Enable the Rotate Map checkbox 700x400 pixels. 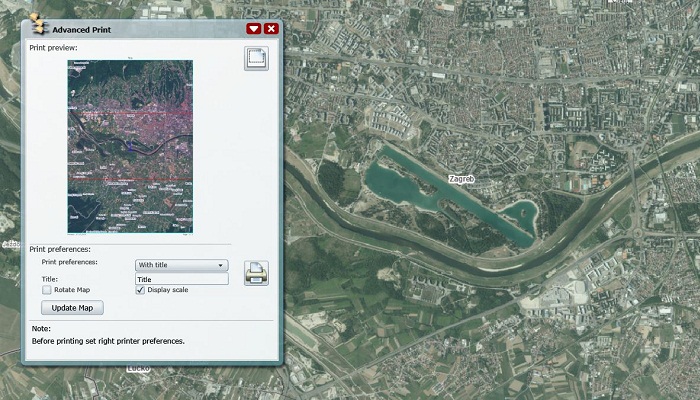[47, 290]
